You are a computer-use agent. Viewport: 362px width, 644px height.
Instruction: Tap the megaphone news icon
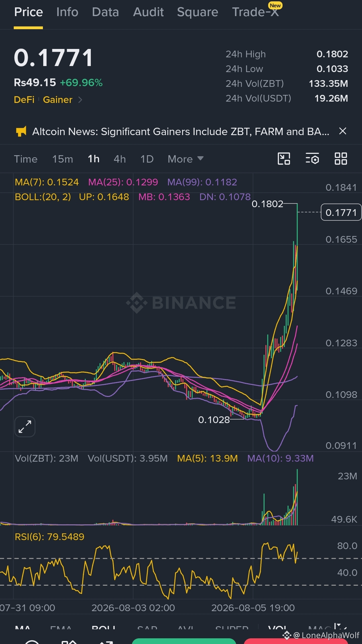tap(21, 131)
